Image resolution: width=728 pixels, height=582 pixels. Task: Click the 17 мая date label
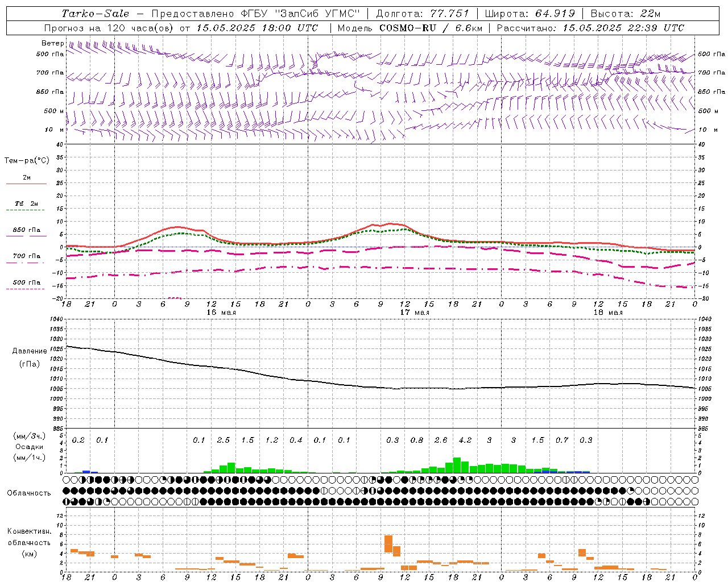415,313
